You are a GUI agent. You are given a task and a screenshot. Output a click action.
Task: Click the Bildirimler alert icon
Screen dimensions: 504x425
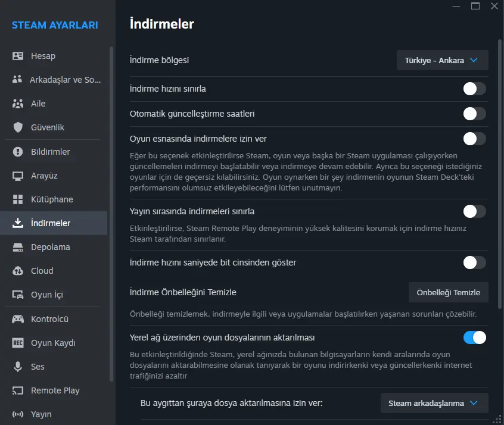(18, 152)
